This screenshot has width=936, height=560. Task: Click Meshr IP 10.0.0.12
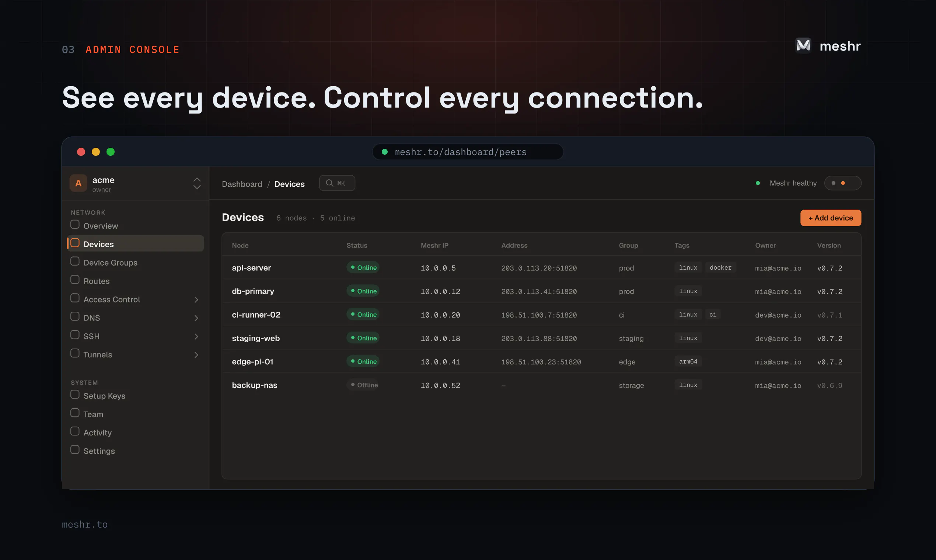(x=440, y=292)
